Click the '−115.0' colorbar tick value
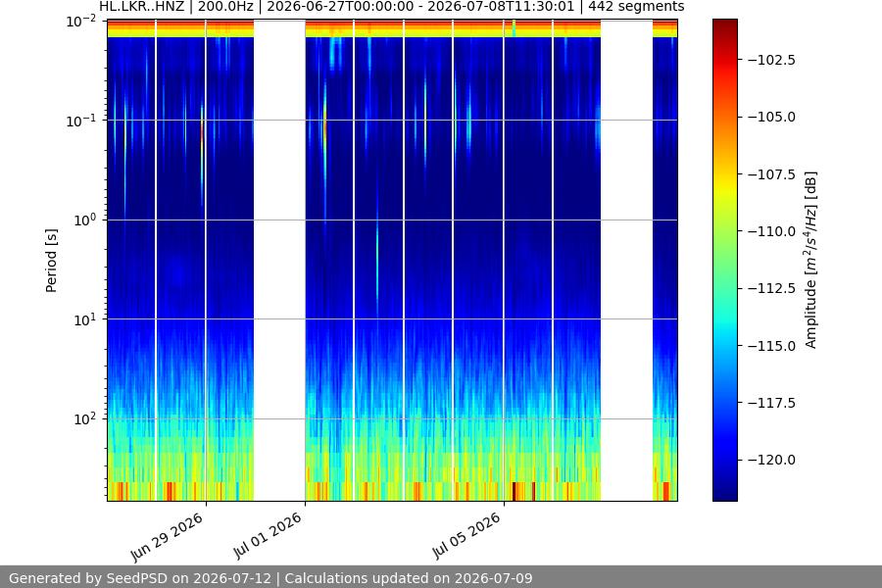This screenshot has width=882, height=588. tap(771, 346)
